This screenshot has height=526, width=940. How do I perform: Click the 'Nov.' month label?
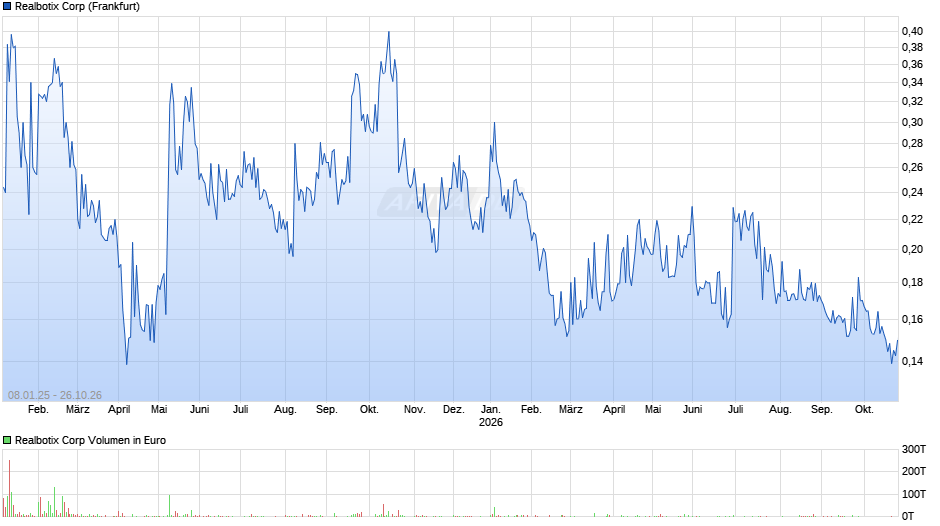(414, 410)
